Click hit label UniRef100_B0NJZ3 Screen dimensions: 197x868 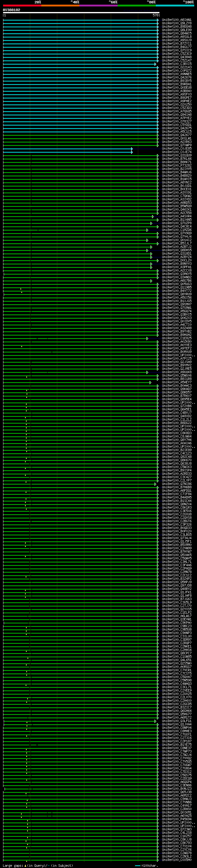point(176,789)
